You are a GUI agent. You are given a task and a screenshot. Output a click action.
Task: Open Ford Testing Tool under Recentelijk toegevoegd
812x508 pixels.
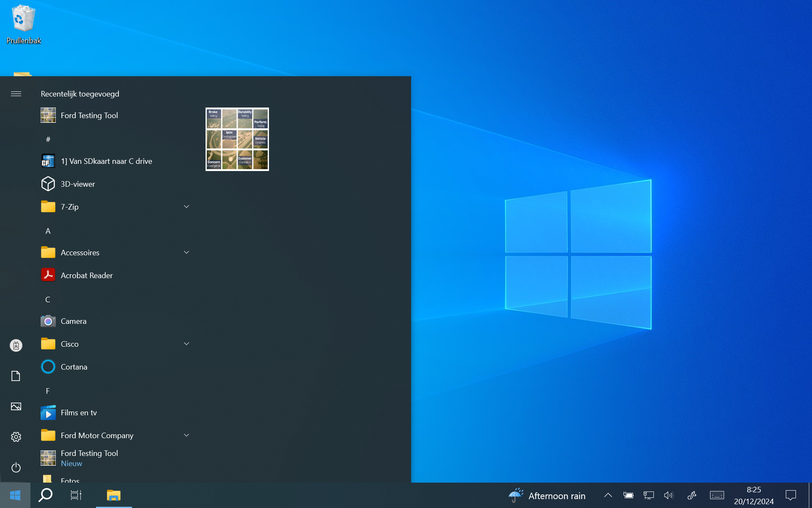coord(116,116)
